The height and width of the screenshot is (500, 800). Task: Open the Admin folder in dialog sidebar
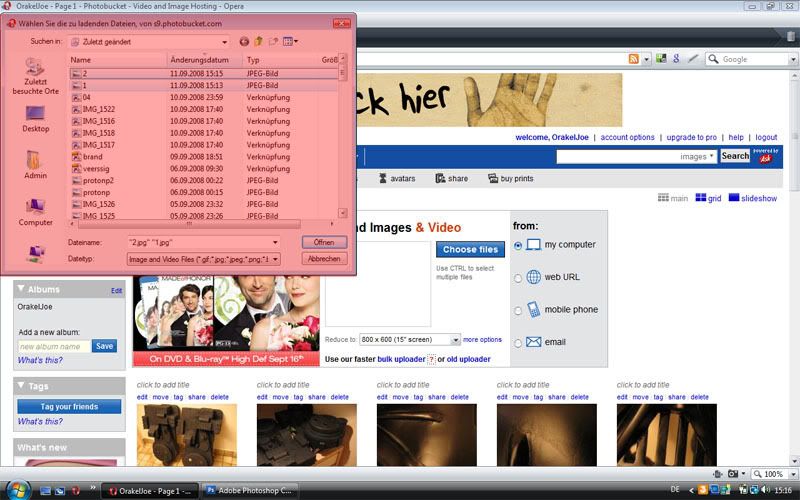coord(35,164)
